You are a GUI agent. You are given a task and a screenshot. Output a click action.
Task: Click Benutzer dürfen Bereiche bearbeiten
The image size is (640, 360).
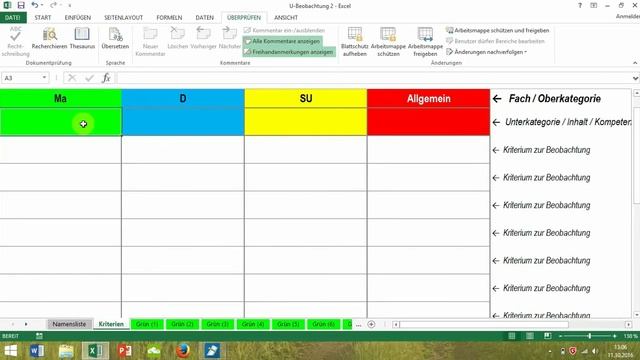pos(495,41)
